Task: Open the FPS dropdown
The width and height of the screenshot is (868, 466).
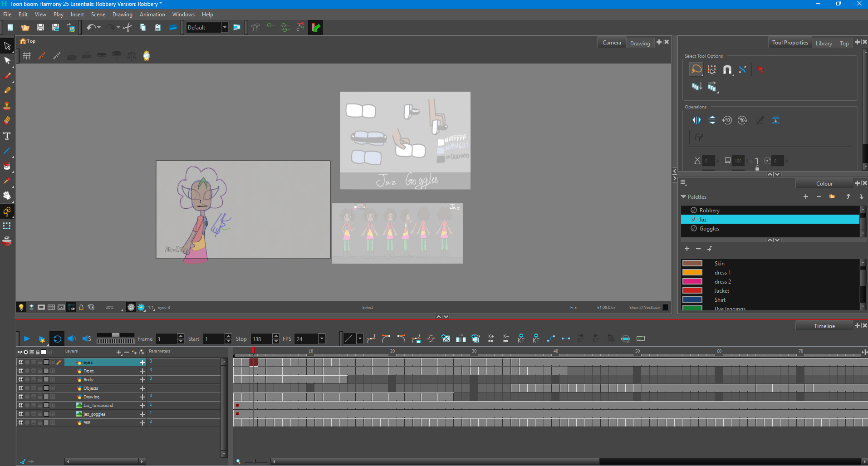Action: click(322, 339)
